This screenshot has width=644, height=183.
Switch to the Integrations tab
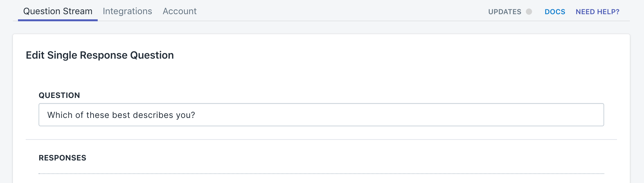click(x=127, y=11)
